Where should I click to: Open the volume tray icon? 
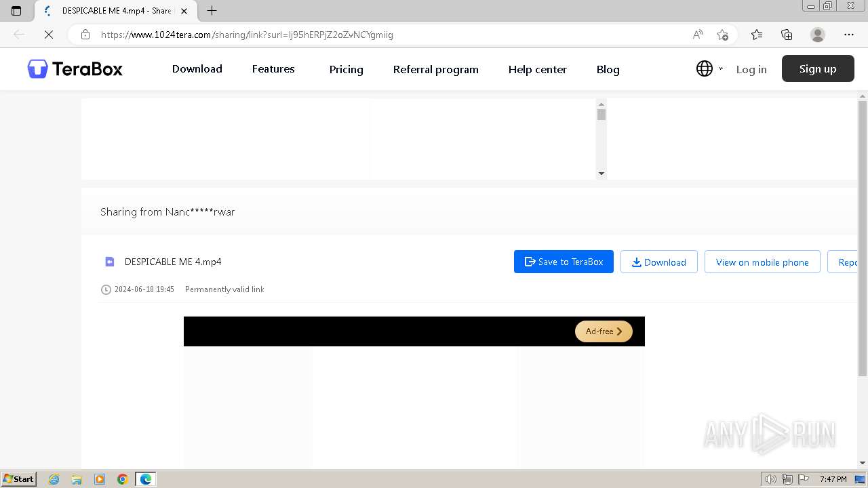tap(771, 479)
